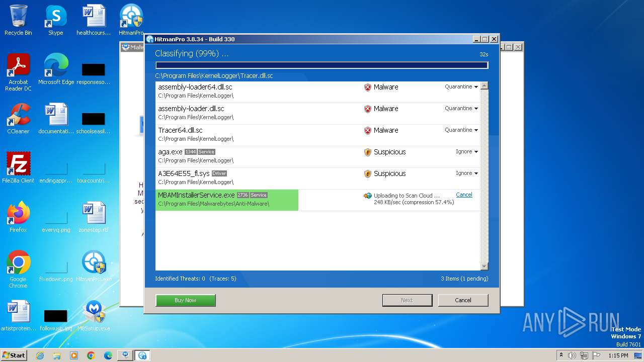Open Ignore dropdown for aga.exe
644x362 pixels.
tap(466, 152)
